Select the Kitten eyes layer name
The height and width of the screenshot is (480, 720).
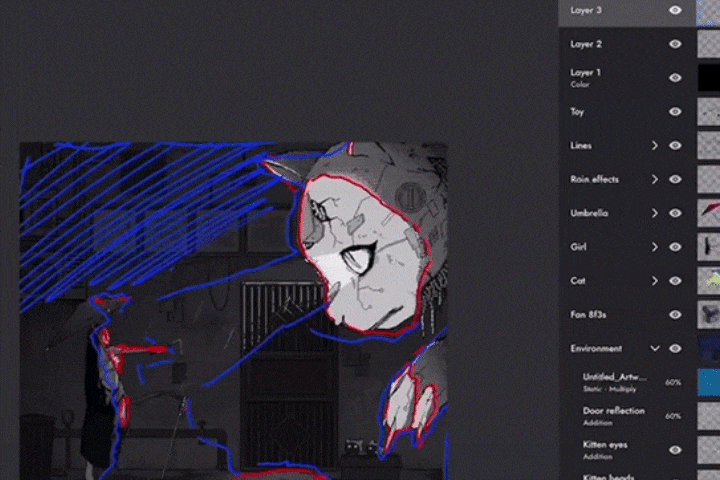coord(605,445)
